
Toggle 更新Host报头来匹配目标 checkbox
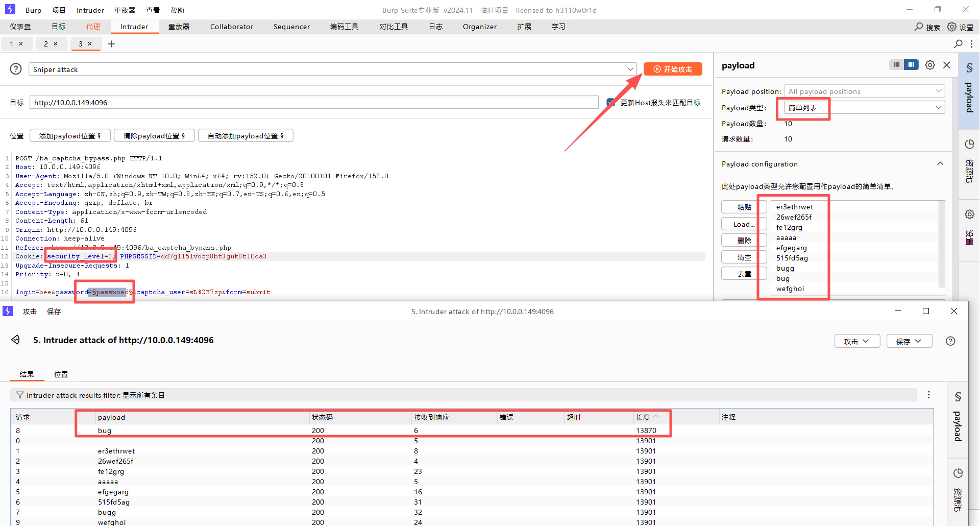coord(610,103)
